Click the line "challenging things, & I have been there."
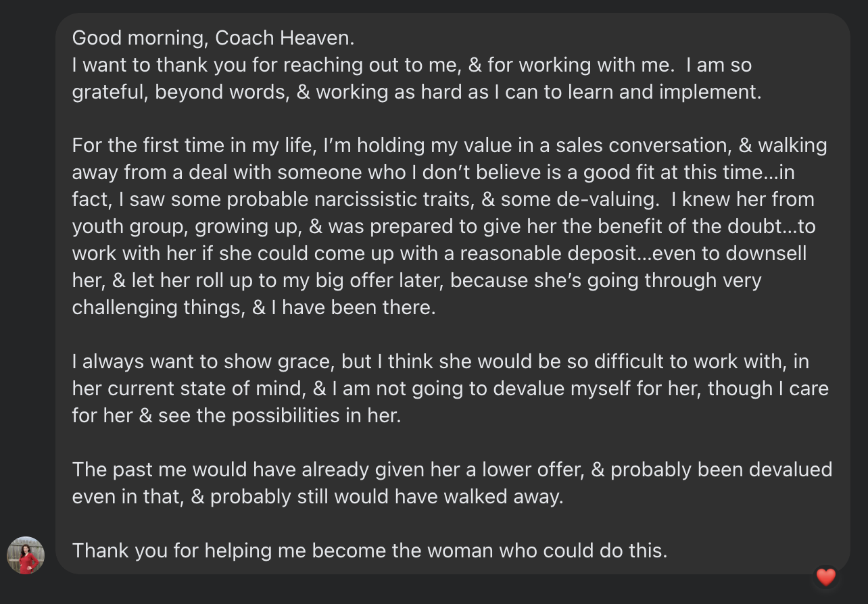 [254, 307]
